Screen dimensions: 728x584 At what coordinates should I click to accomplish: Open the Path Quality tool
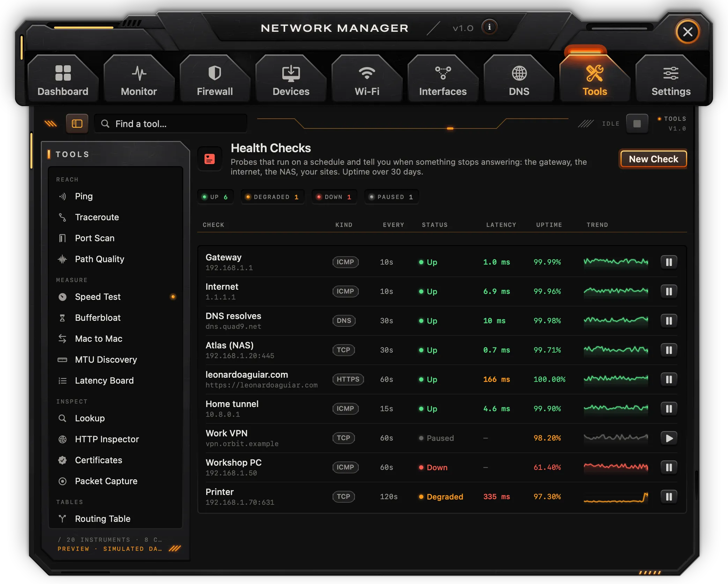point(116,259)
